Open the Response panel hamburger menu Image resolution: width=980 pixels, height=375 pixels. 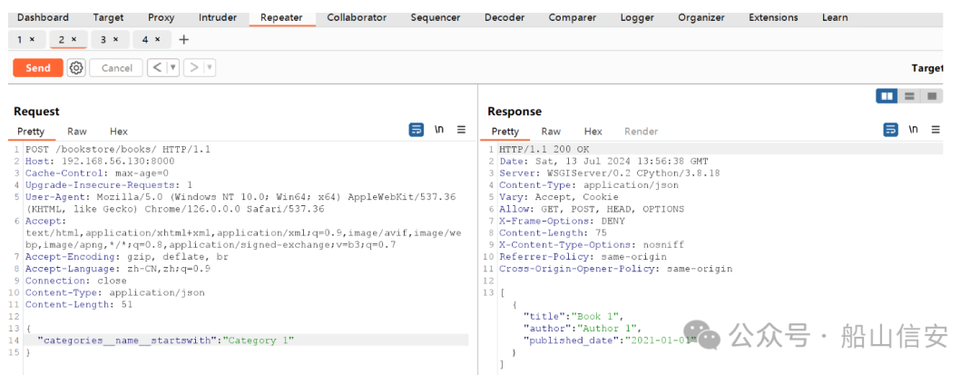[x=936, y=130]
